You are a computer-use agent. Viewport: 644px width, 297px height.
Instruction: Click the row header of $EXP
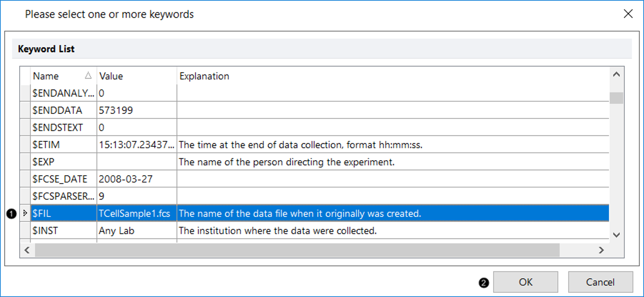pos(25,162)
